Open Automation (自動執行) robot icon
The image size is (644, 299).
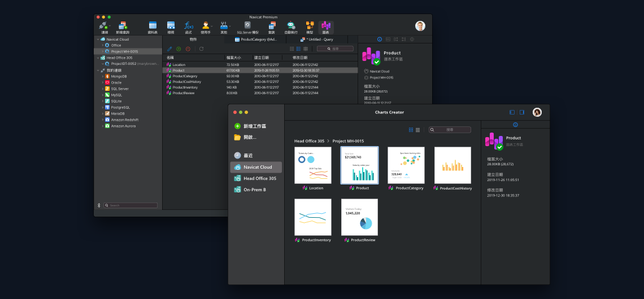291,26
